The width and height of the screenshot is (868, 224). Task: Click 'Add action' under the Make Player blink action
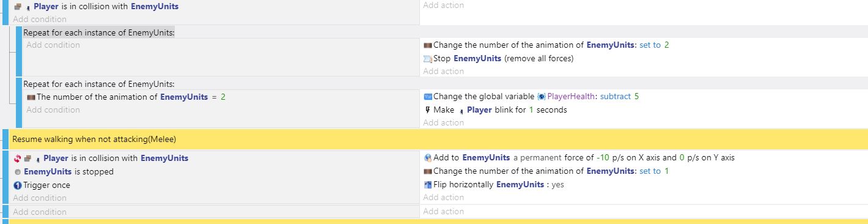pyautogui.click(x=443, y=123)
